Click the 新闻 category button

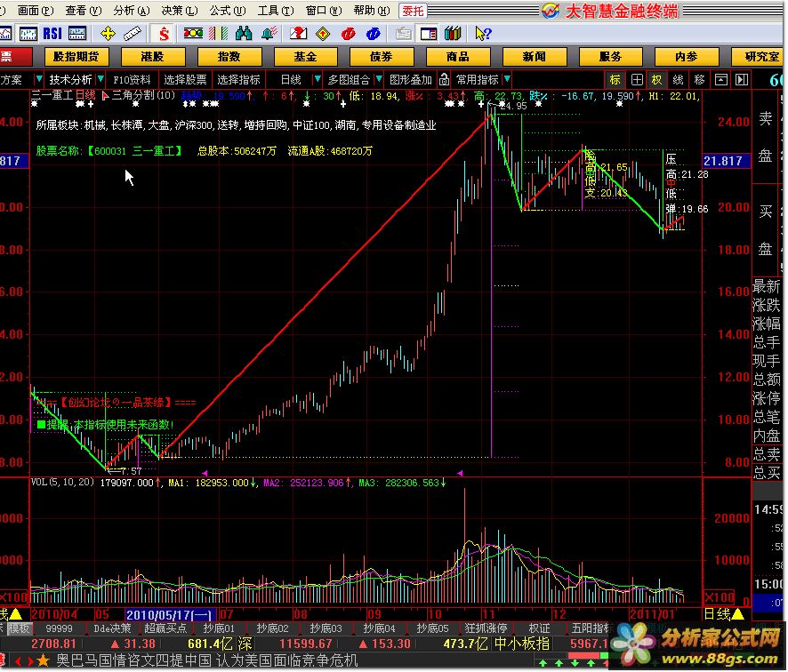[535, 57]
